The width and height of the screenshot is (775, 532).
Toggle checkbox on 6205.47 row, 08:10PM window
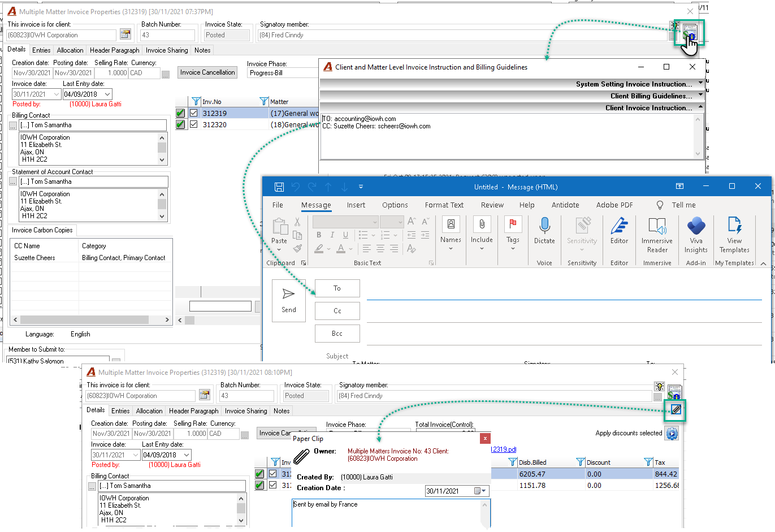pyautogui.click(x=273, y=474)
